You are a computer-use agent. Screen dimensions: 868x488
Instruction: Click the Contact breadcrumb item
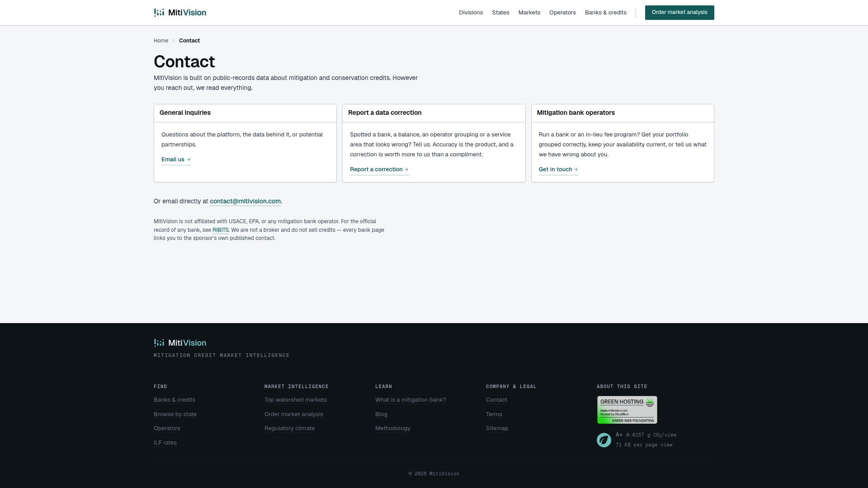click(x=189, y=41)
